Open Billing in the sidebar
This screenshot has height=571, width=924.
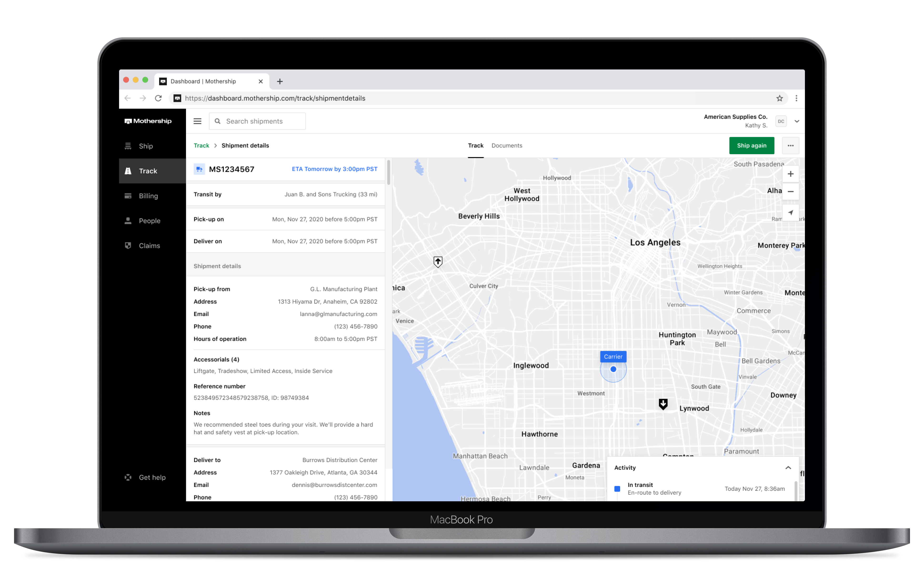[x=148, y=196]
